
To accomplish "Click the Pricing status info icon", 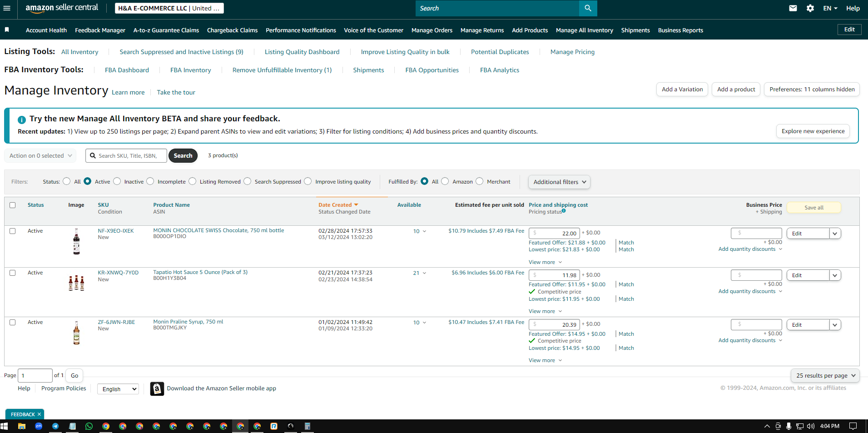I will coord(564,211).
